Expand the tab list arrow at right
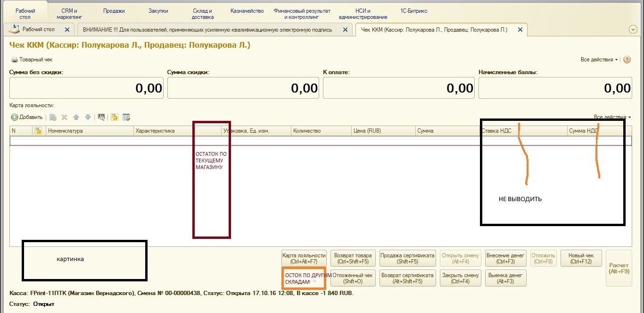Viewport: 644px width, 313px height. [633, 29]
